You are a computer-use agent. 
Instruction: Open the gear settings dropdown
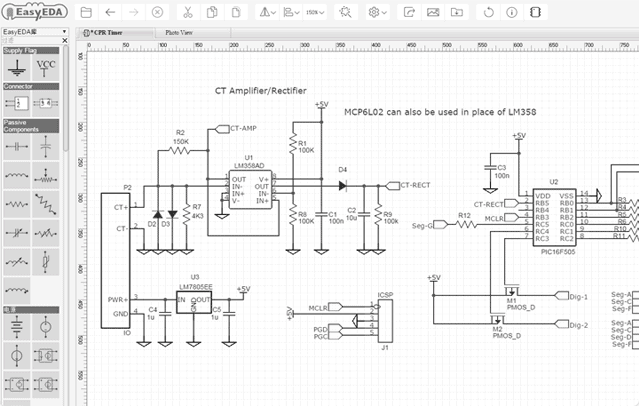(x=378, y=12)
